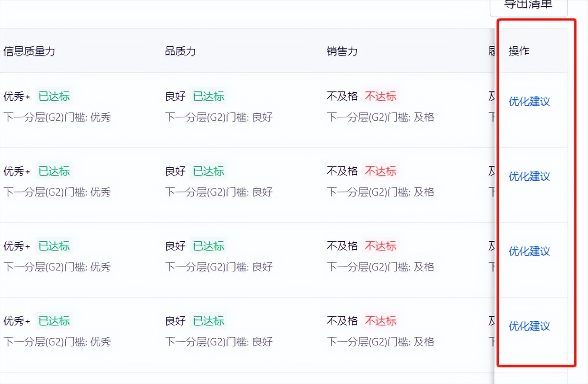This screenshot has height=384, width=588.
Task: Click the red 不达标 badge under 销售力, first row
Action: click(x=380, y=96)
